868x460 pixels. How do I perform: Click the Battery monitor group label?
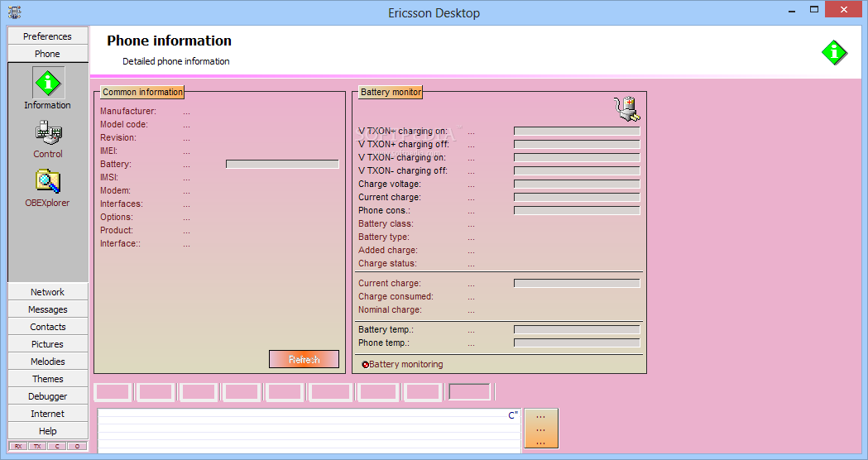click(x=391, y=92)
